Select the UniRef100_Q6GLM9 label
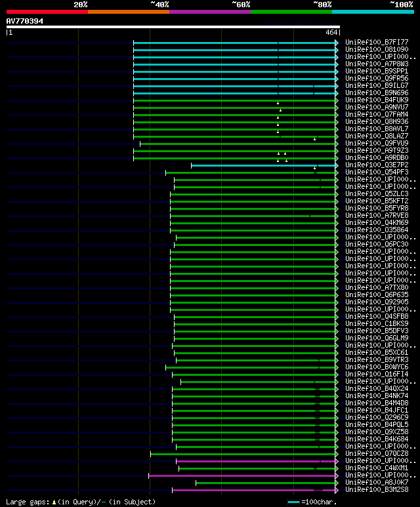This screenshot has width=420, height=507. (x=377, y=338)
